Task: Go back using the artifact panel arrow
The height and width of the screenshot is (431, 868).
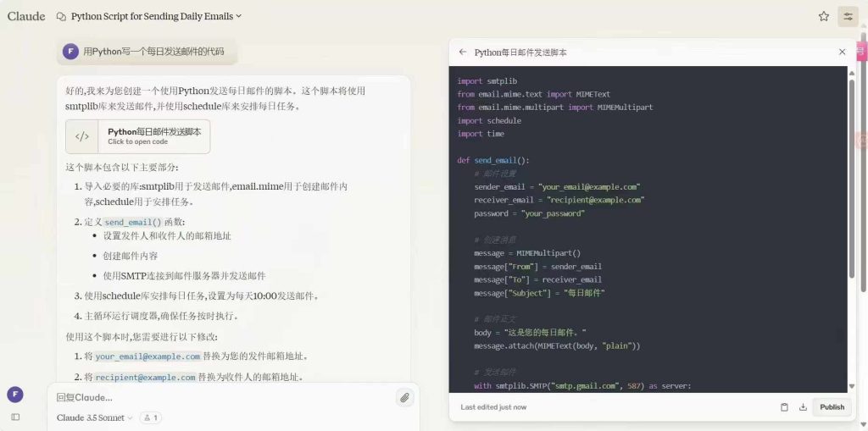Action: 463,52
